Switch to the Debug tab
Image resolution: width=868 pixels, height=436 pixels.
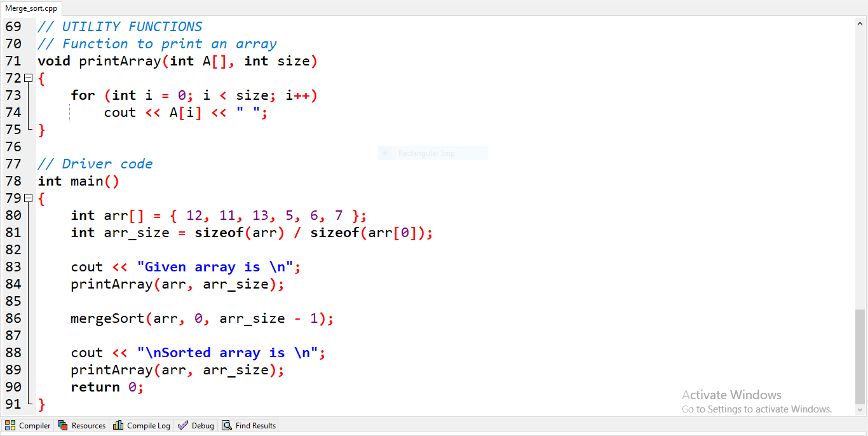coord(196,425)
